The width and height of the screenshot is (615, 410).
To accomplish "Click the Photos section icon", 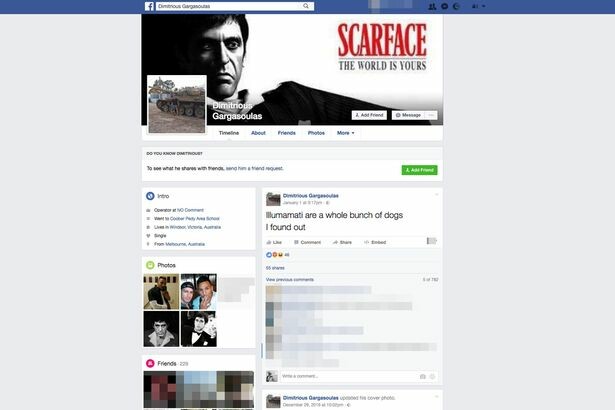I will 150,265.
